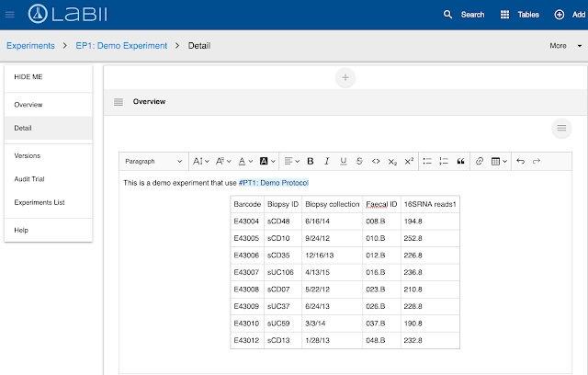Insert inline code with code icon
This screenshot has width=588, height=375.
(x=375, y=161)
